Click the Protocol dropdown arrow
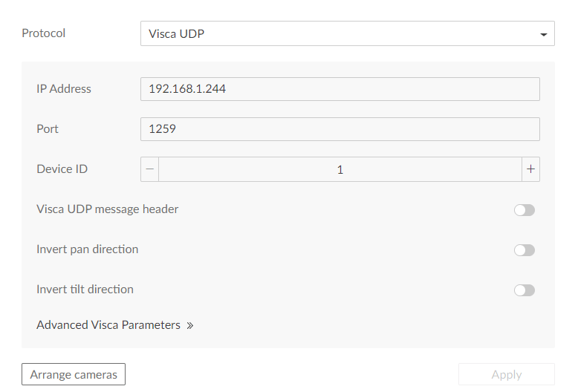Viewport: 578px width, 392px height. click(543, 34)
